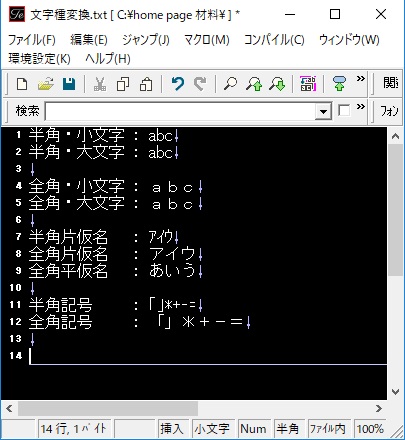Screen dimensions: 405x440
Task: Copy selection using the copy icon
Action: pos(123,84)
